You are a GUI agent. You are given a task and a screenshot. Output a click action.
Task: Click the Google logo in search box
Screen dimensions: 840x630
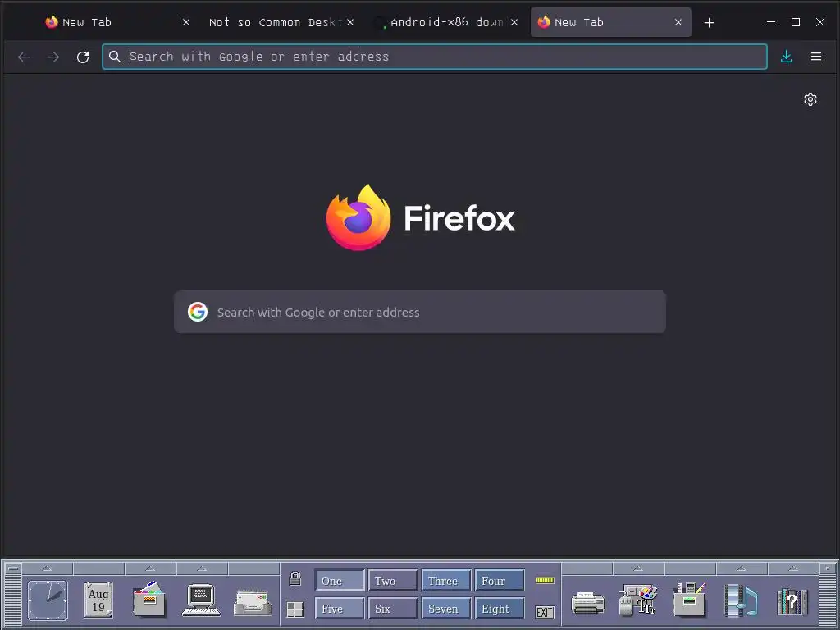pos(198,312)
